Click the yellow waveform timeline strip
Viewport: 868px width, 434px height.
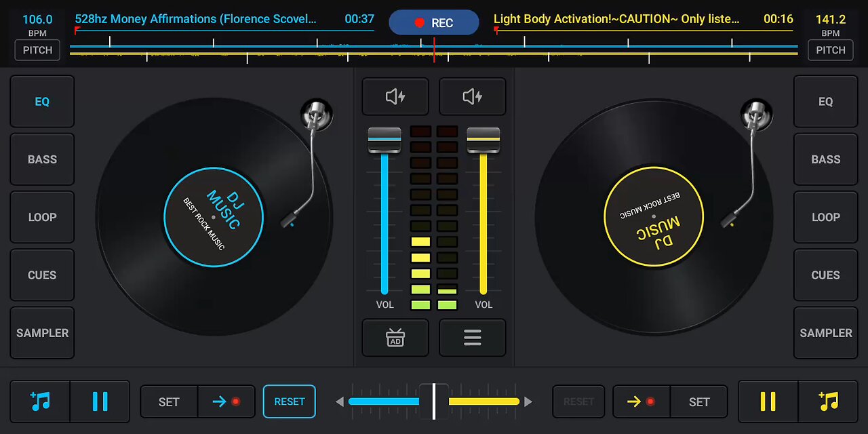coord(434,54)
